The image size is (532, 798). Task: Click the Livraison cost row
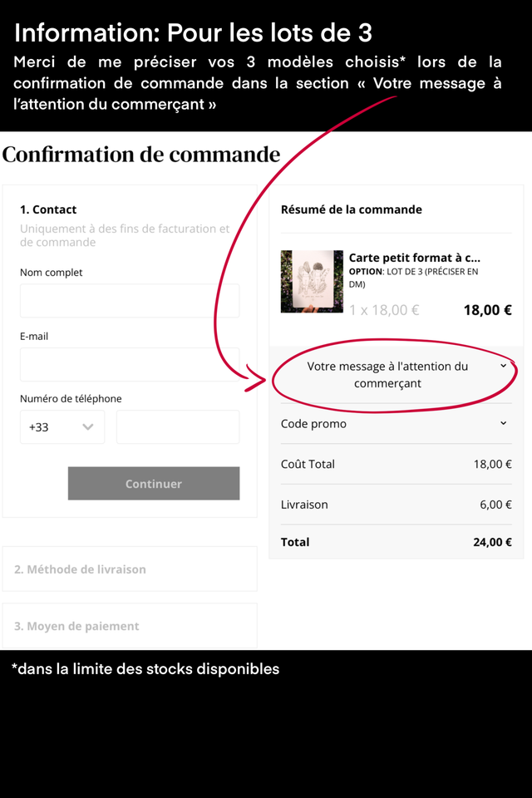point(396,505)
